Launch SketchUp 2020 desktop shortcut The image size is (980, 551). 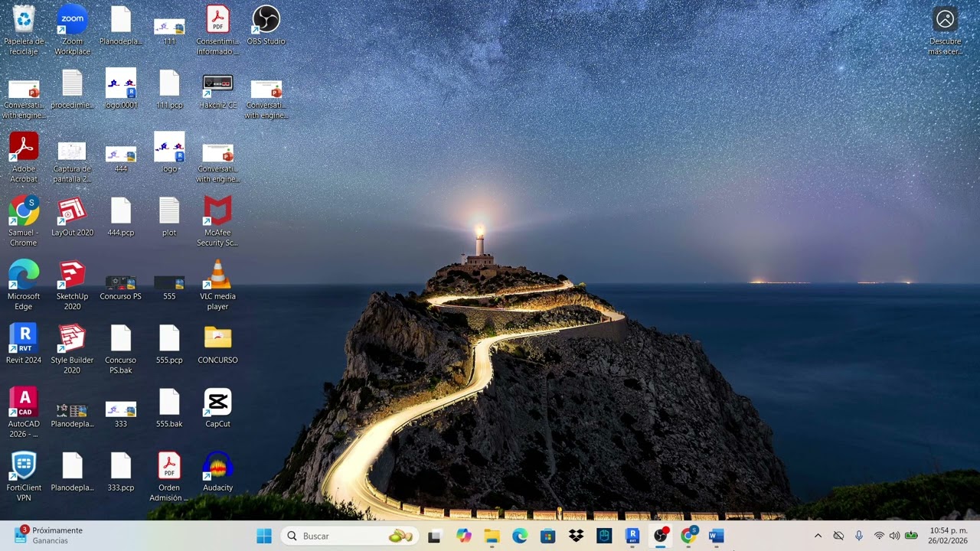click(72, 285)
